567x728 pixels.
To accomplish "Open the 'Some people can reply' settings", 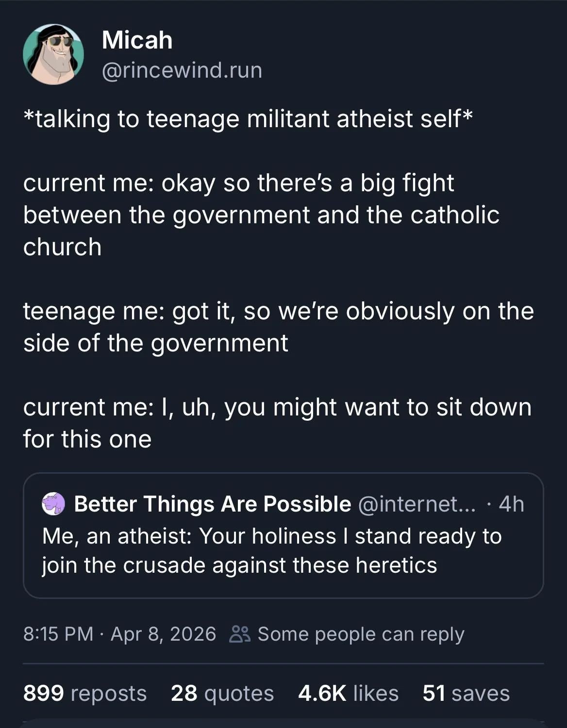I will (x=361, y=634).
